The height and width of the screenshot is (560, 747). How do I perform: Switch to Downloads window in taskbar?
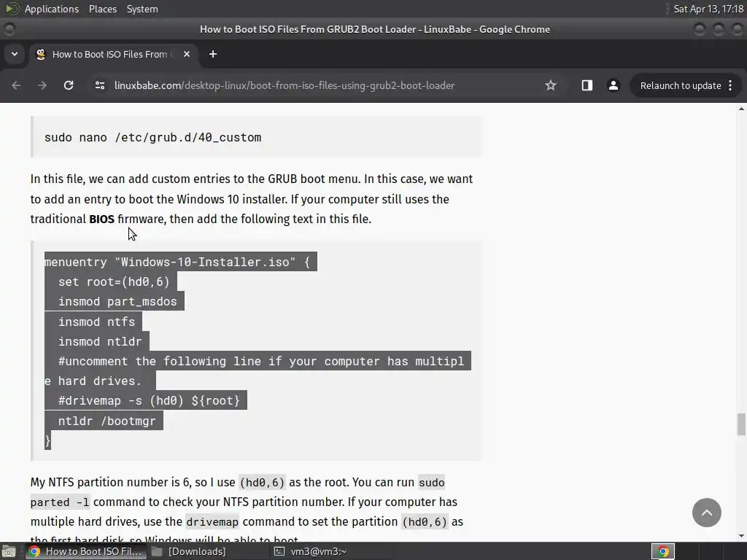(189, 551)
